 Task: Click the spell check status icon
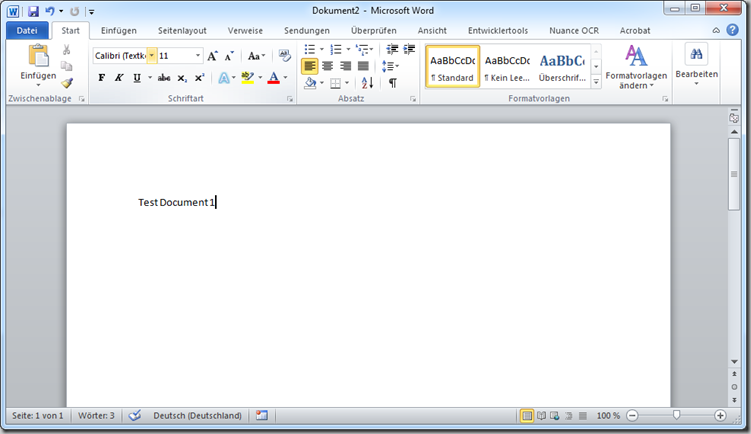pyautogui.click(x=135, y=415)
